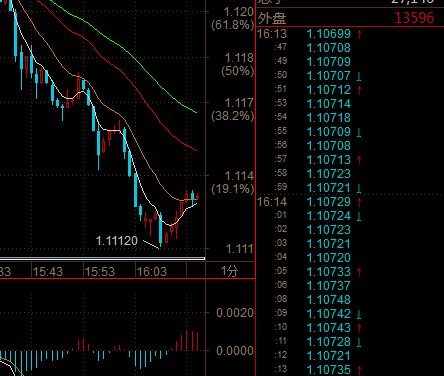
Task: Click the 0.0000 indicator axis value
Action: point(235,351)
